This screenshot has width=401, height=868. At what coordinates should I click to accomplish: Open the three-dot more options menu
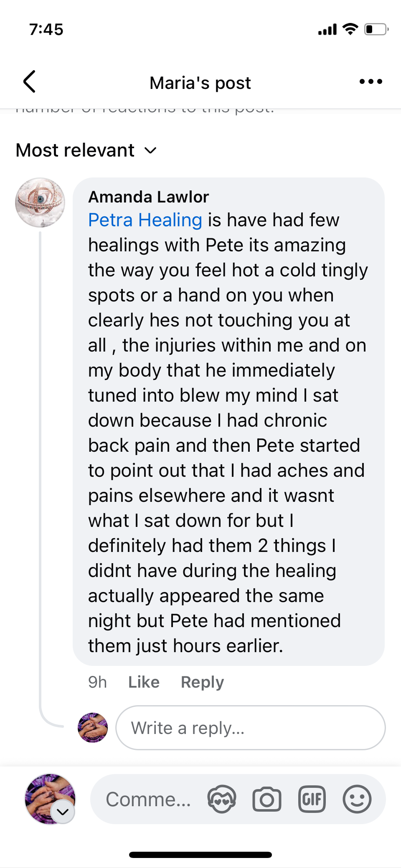(x=371, y=82)
